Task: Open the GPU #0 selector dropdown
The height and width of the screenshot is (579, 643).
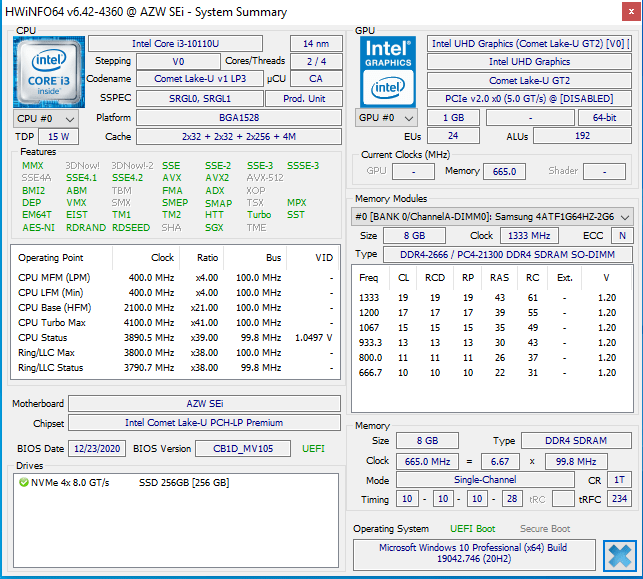Action: click(x=386, y=118)
